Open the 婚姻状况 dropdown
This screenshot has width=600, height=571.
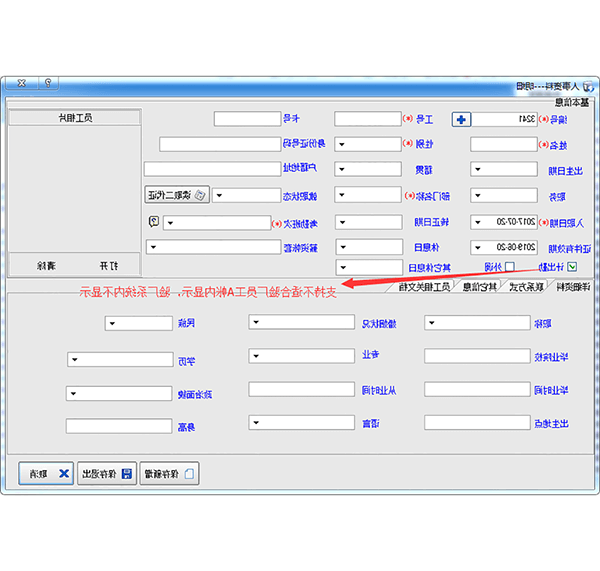(x=257, y=322)
